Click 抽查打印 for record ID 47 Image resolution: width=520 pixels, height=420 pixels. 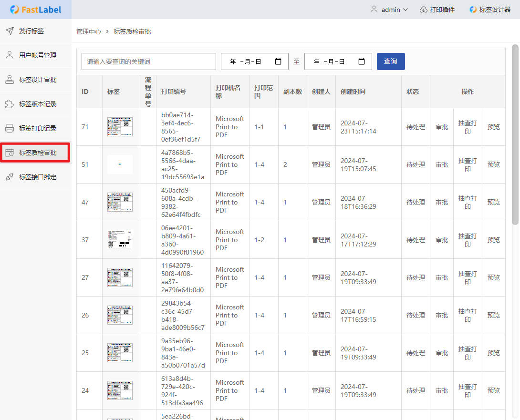[468, 202]
